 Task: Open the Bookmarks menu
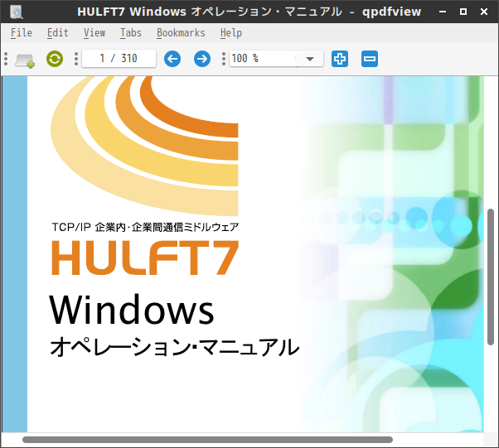click(181, 33)
